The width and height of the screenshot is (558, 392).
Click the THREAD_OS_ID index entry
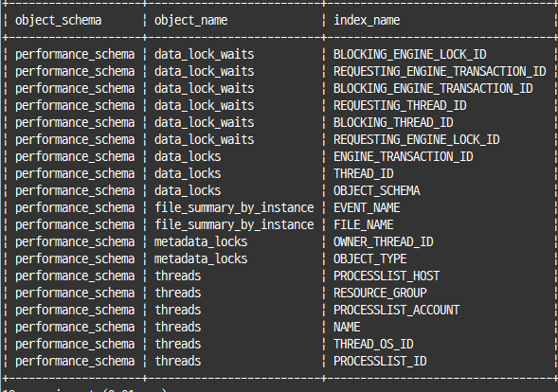click(373, 345)
